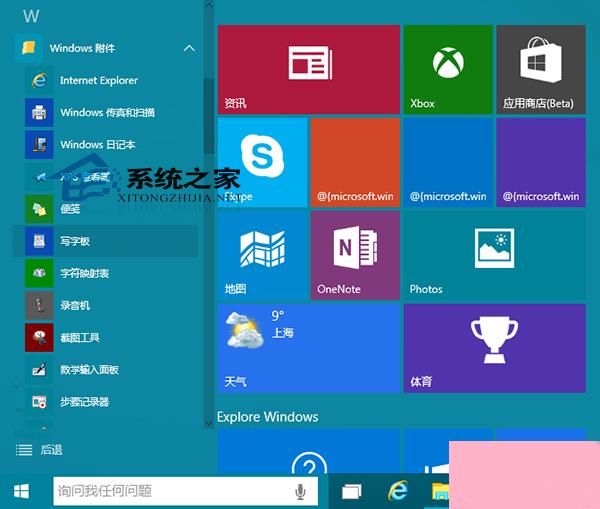Open the Windows 附件 folder icon
This screenshot has width=600, height=509.
point(29,48)
